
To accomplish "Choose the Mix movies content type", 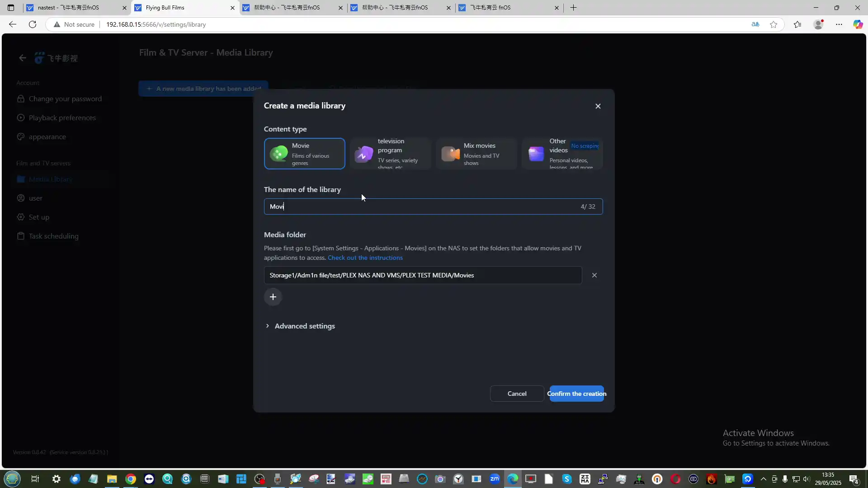I will 476,154.
